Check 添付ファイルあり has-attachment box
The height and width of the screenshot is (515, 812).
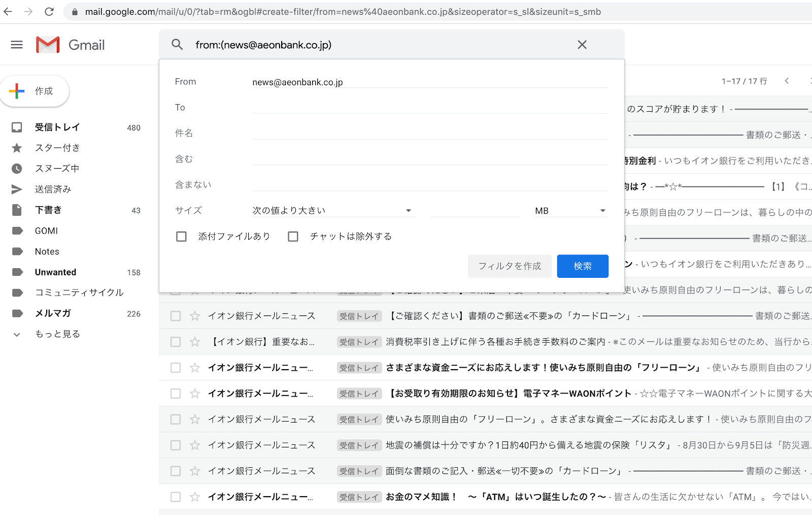point(181,237)
